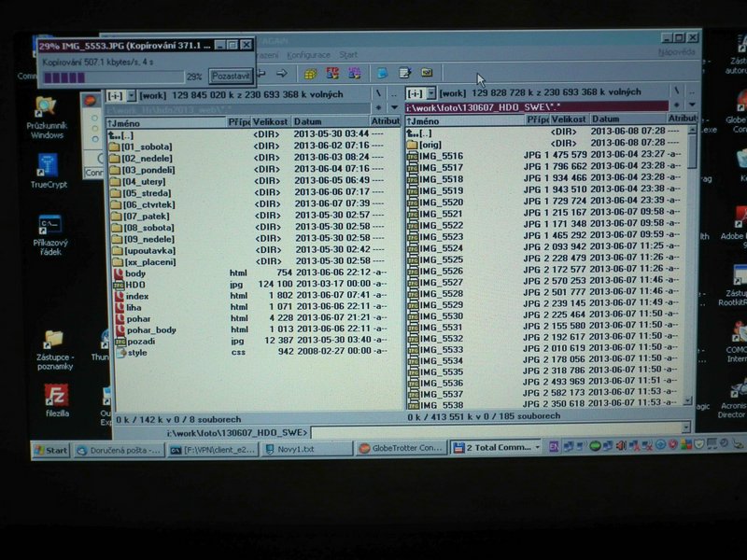
Task: Open the Nápověda help menu
Action: coord(676,51)
